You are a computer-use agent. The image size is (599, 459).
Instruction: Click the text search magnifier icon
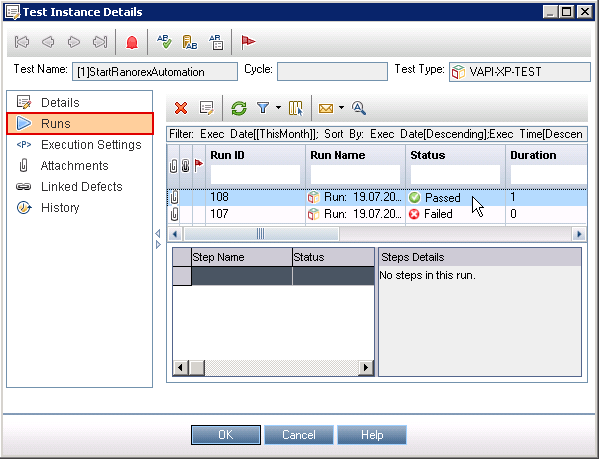(x=359, y=108)
